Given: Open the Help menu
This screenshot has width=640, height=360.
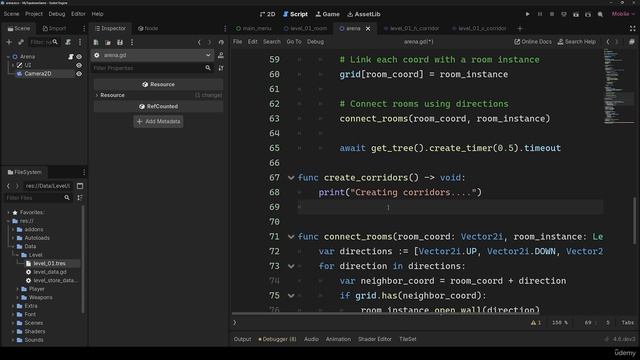Looking at the screenshot, I should [98, 14].
